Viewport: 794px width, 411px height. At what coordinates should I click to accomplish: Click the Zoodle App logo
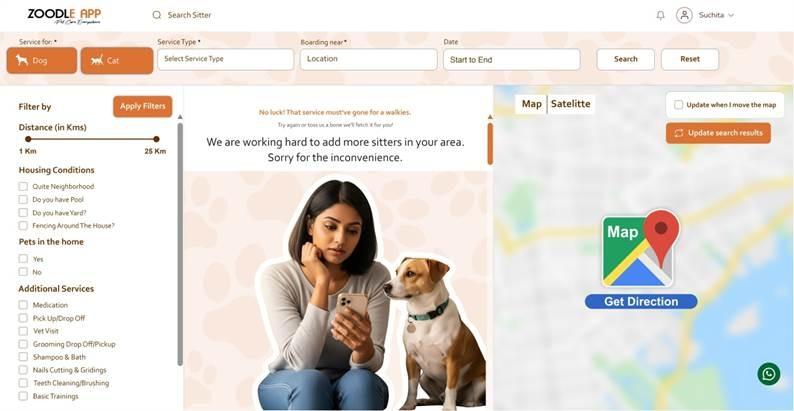(x=64, y=16)
